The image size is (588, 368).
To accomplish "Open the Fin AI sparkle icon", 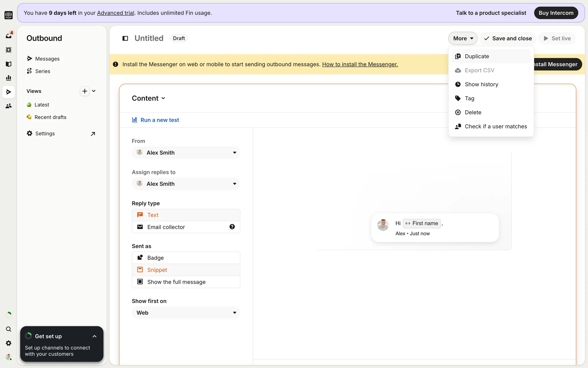I will [x=9, y=50].
